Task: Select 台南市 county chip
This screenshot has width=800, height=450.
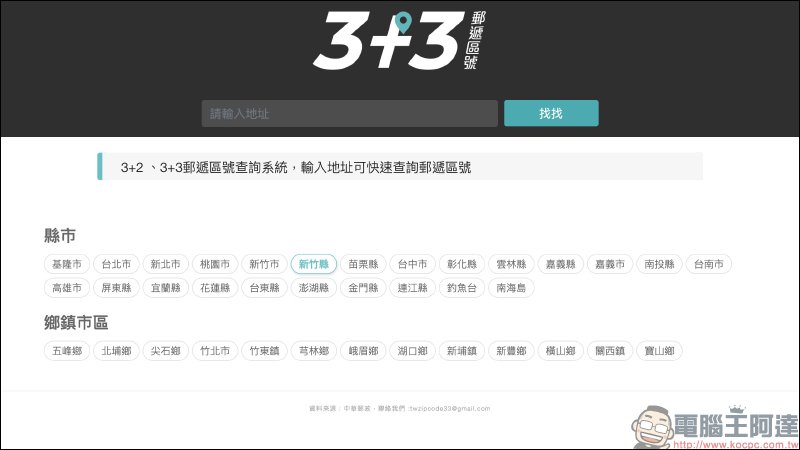Action: click(x=709, y=264)
